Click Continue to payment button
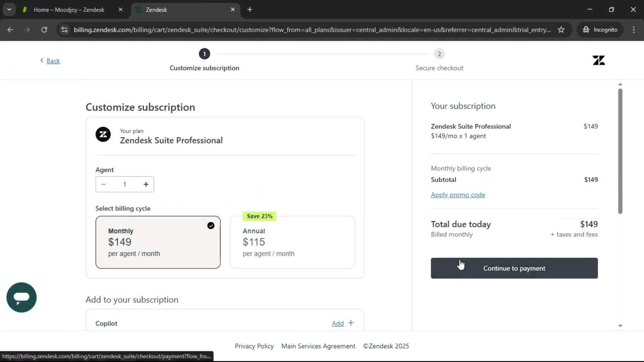This screenshot has height=362, width=644. 514,268
